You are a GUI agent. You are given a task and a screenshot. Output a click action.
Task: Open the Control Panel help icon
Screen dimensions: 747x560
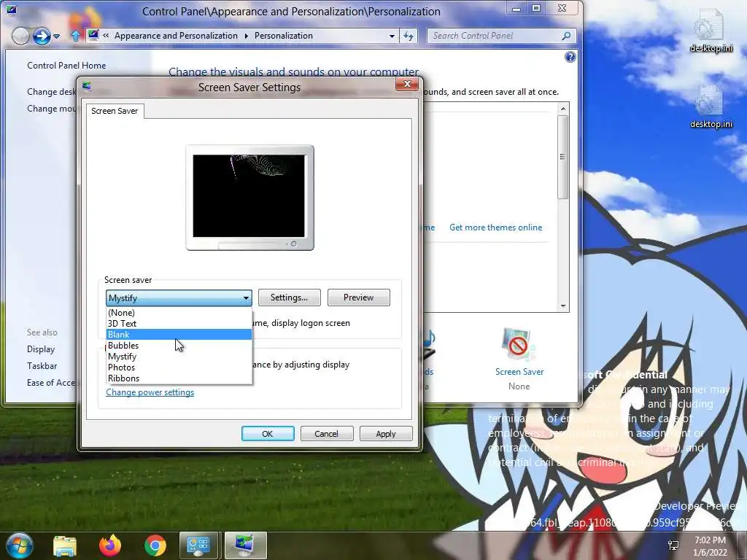pyautogui.click(x=570, y=57)
